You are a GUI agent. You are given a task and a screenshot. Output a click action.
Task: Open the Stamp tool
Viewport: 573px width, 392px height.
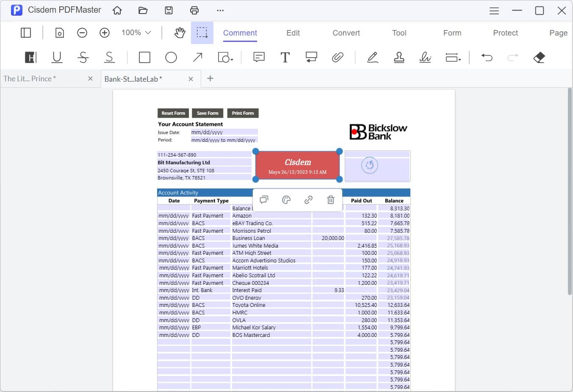click(x=399, y=57)
